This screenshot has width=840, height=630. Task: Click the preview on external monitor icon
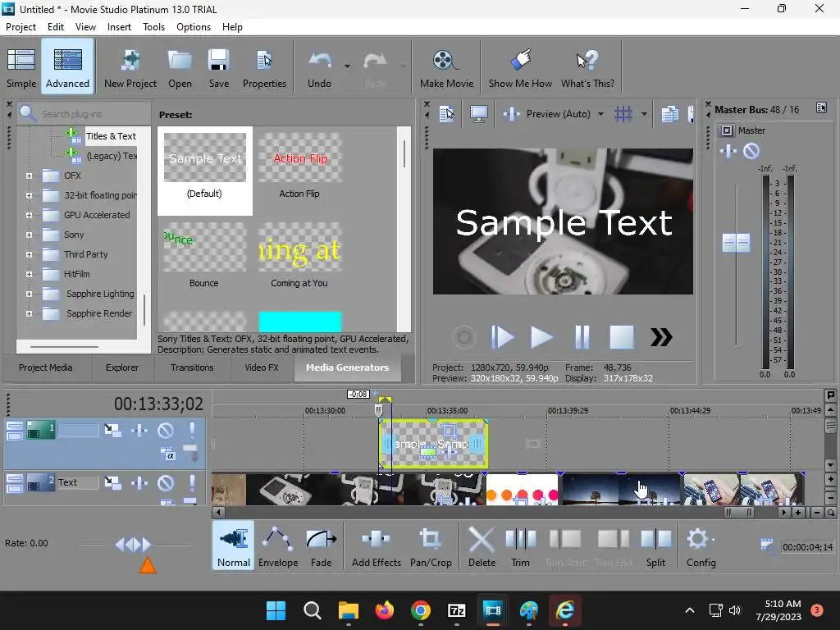[478, 113]
